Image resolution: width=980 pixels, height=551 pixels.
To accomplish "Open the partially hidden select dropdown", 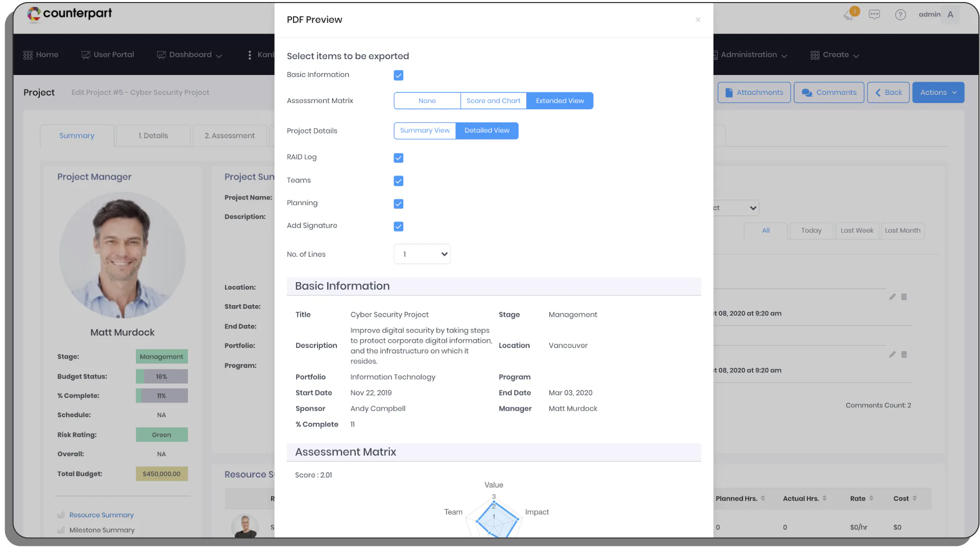I will coord(737,208).
